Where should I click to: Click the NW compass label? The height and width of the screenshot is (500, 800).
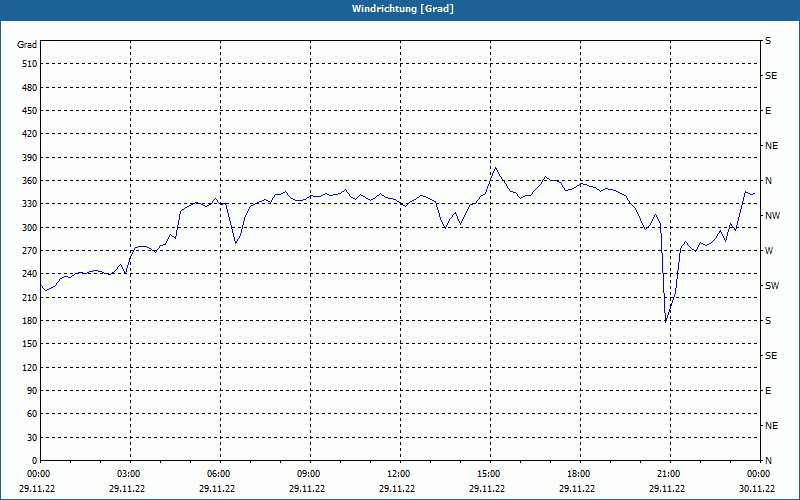[x=773, y=216]
